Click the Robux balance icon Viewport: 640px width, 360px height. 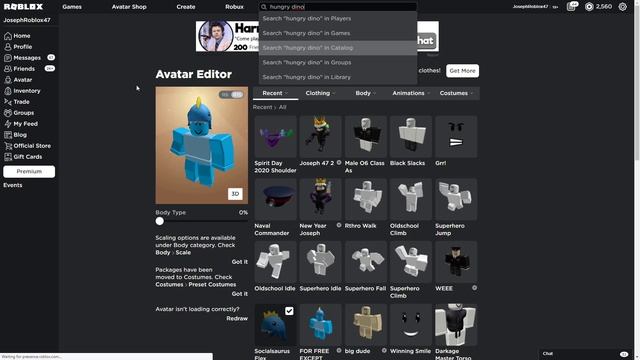[589, 7]
